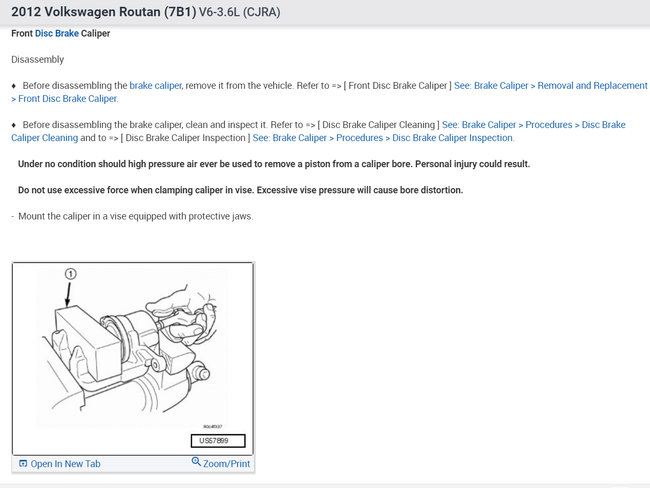Follow 'Disc Brake Caliper Cleaning' procedure link
Image resolution: width=650 pixels, height=488 pixels.
534,125
